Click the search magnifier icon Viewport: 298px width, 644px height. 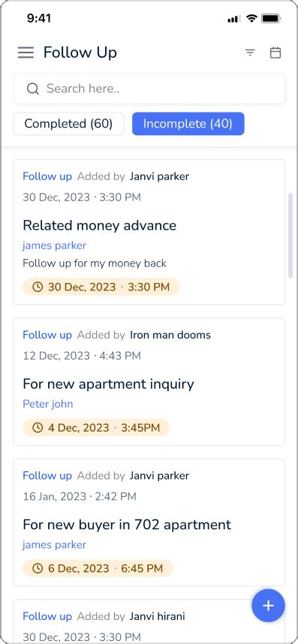(x=33, y=89)
